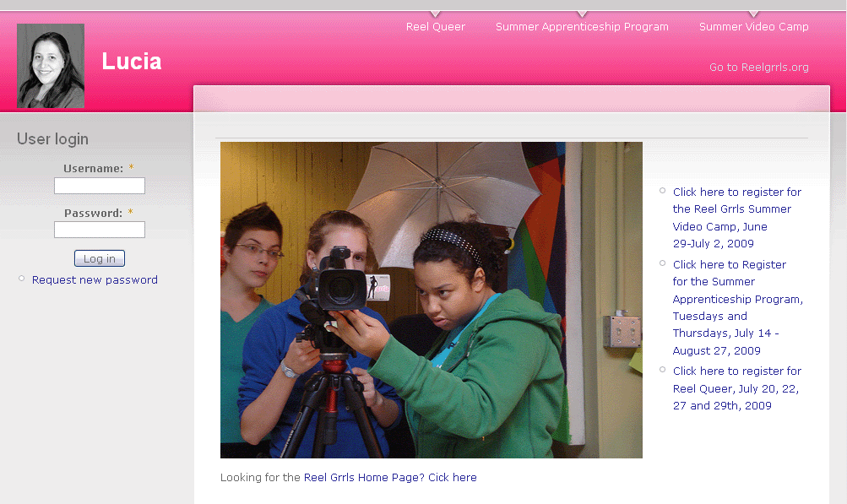Image resolution: width=847 pixels, height=504 pixels.
Task: Click the Lucia site title
Action: tap(132, 61)
